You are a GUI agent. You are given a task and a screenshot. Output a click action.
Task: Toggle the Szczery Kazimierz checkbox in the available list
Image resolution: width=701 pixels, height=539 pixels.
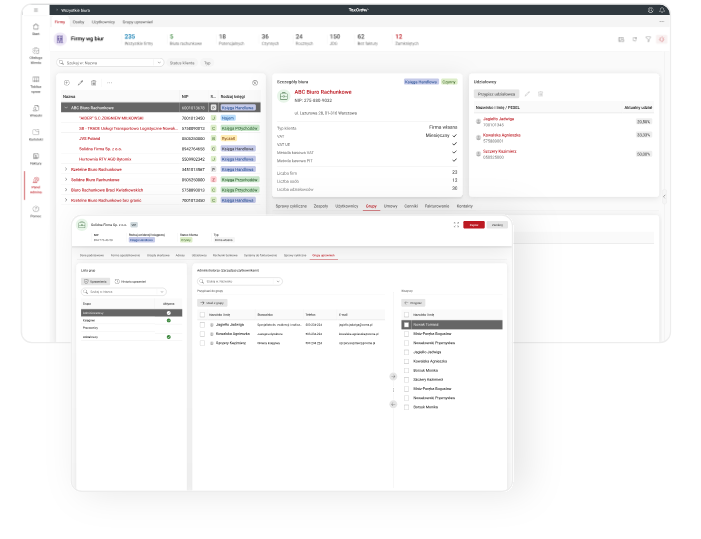(406, 379)
